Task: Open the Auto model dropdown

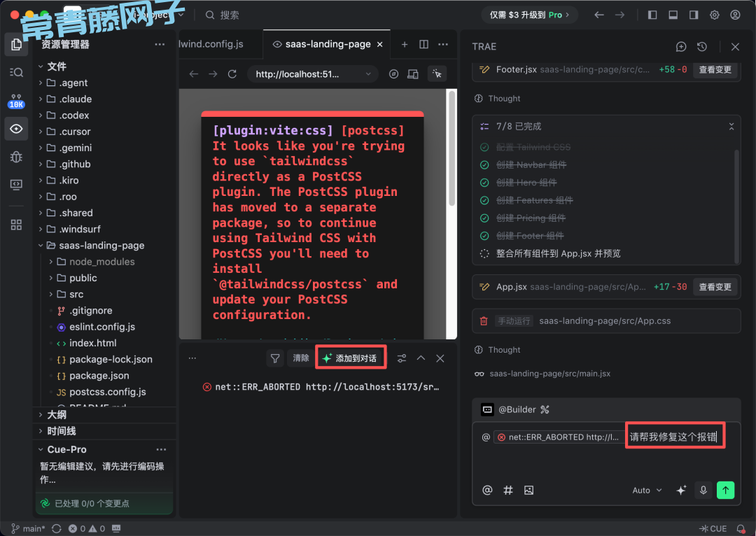Action: [x=647, y=491]
